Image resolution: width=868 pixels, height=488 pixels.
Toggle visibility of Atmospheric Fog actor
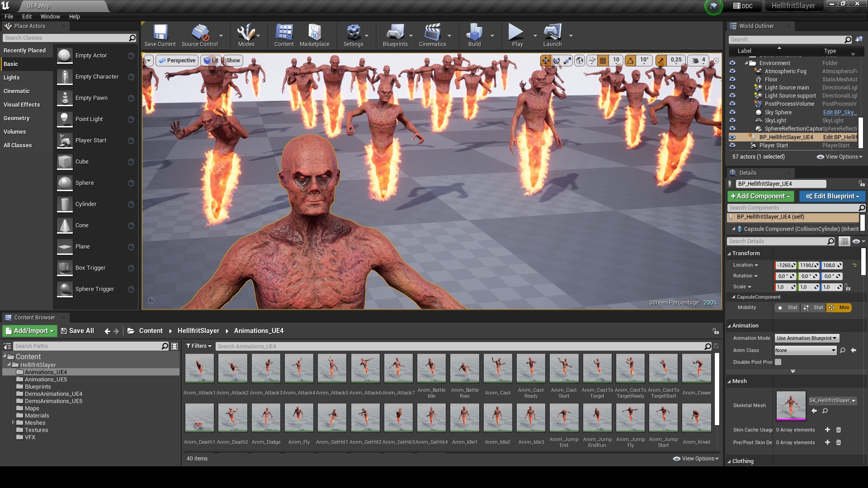click(733, 71)
